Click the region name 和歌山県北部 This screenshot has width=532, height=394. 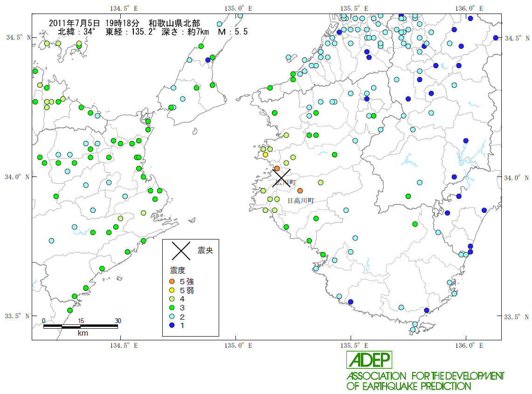[x=174, y=23]
